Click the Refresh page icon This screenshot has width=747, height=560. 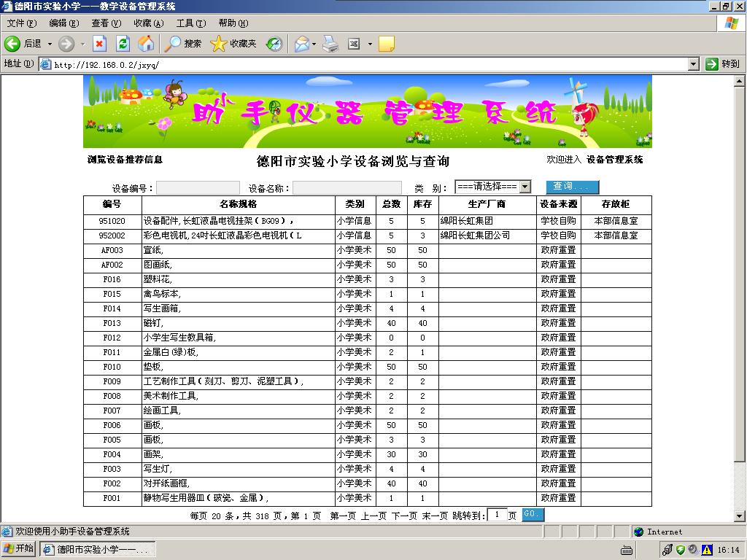pos(121,43)
